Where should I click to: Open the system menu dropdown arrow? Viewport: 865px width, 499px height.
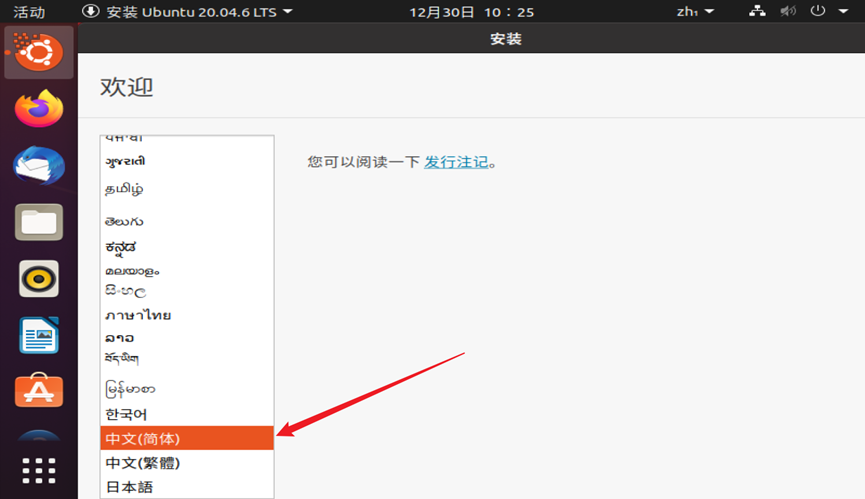point(843,11)
